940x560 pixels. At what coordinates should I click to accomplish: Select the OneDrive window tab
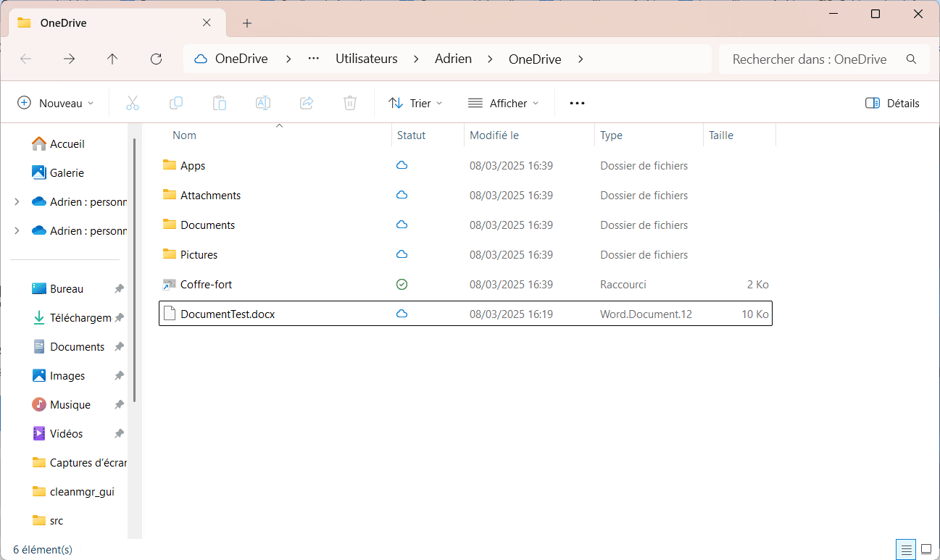point(116,22)
